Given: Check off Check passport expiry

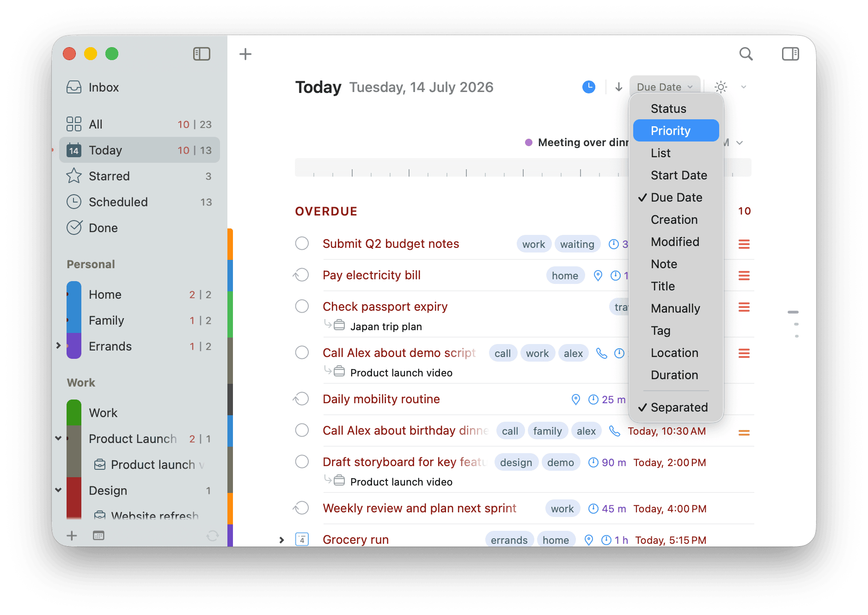Looking at the screenshot, I should pos(302,306).
